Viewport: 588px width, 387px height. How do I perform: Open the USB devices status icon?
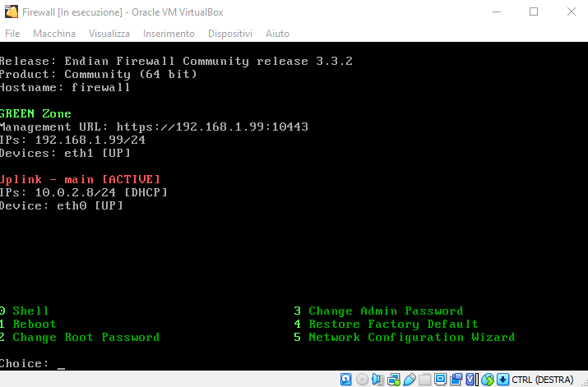pos(409,380)
